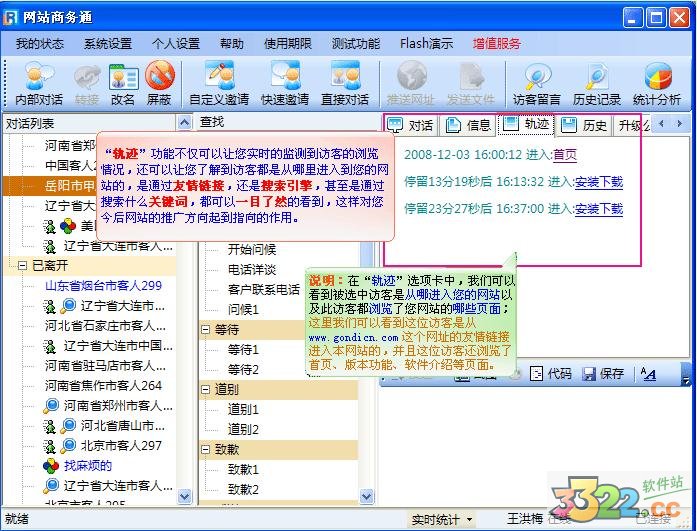
Task: Open the 帮助 menu
Action: [x=232, y=44]
